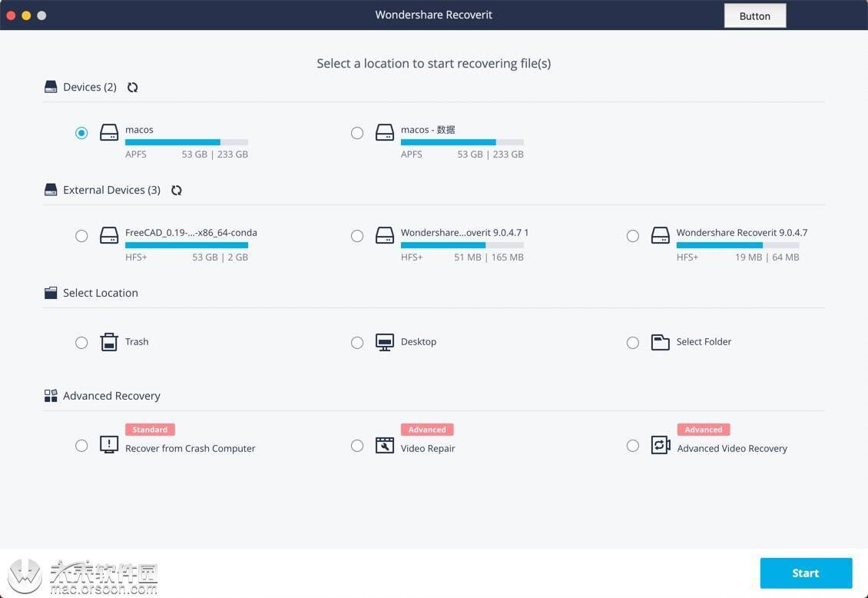Viewport: 868px width, 598px height.
Task: Click the "Advanced Video Recovery" label
Action: 732,449
